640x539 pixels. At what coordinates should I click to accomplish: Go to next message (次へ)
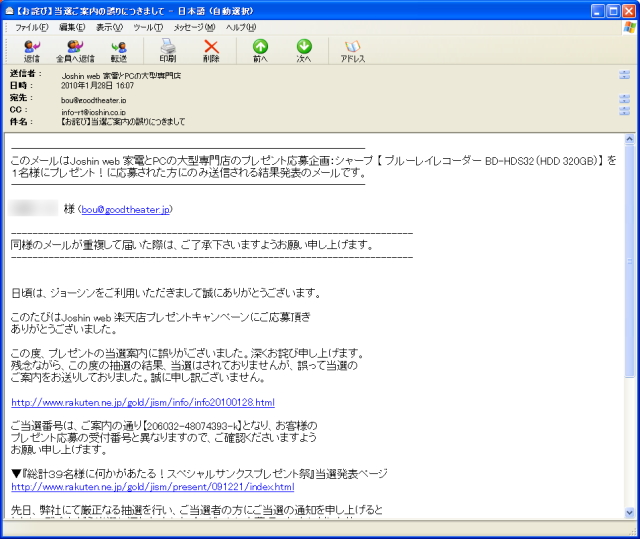(x=304, y=51)
